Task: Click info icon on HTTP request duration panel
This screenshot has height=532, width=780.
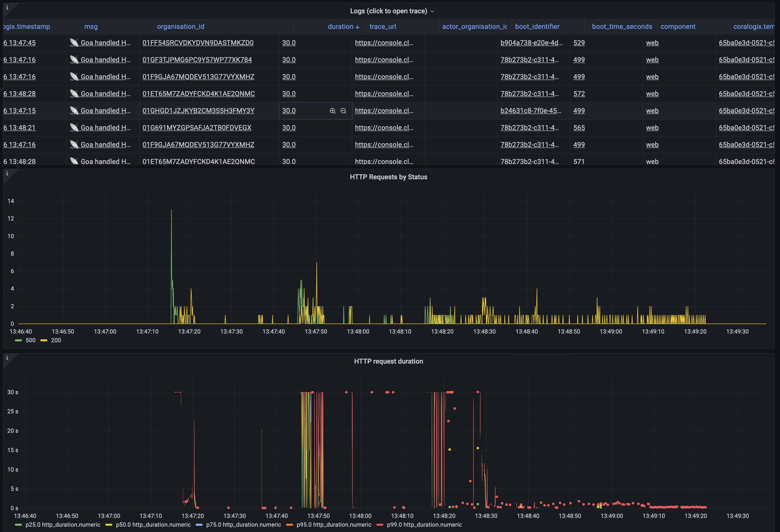Action: point(7,358)
